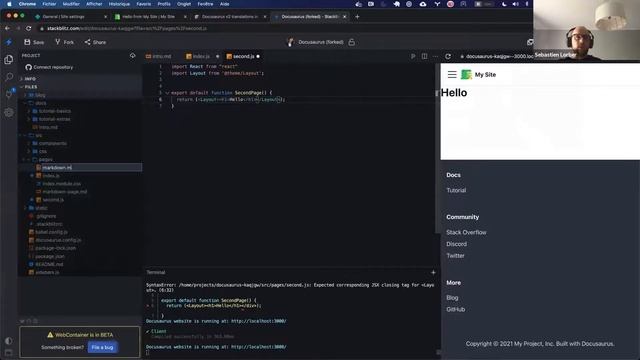Open the settings gear in sidebar
The width and height of the screenshot is (640, 360).
pyautogui.click(x=9, y=112)
